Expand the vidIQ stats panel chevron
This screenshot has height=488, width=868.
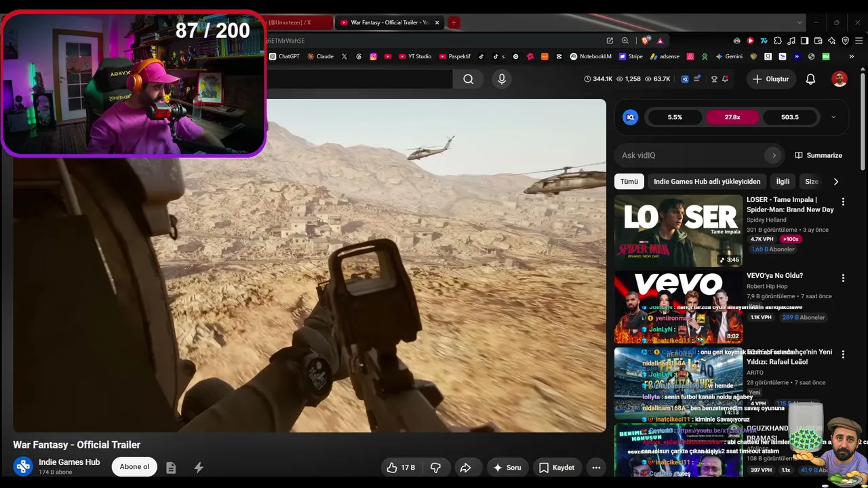point(833,117)
